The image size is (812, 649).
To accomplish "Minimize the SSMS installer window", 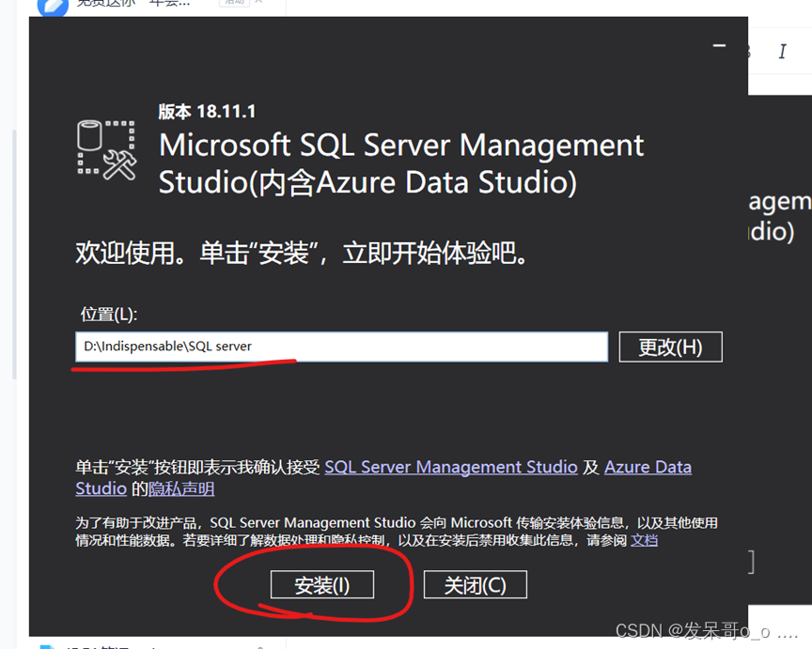I will (719, 45).
